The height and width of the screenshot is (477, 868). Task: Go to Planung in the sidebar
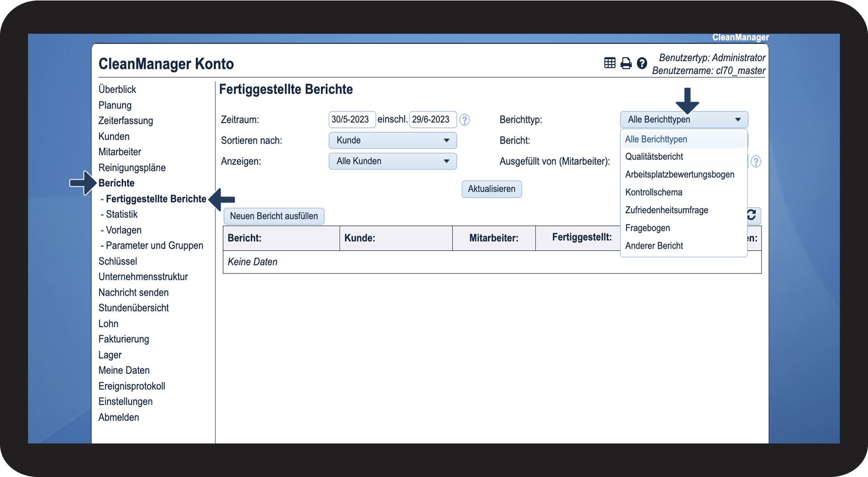(x=115, y=105)
